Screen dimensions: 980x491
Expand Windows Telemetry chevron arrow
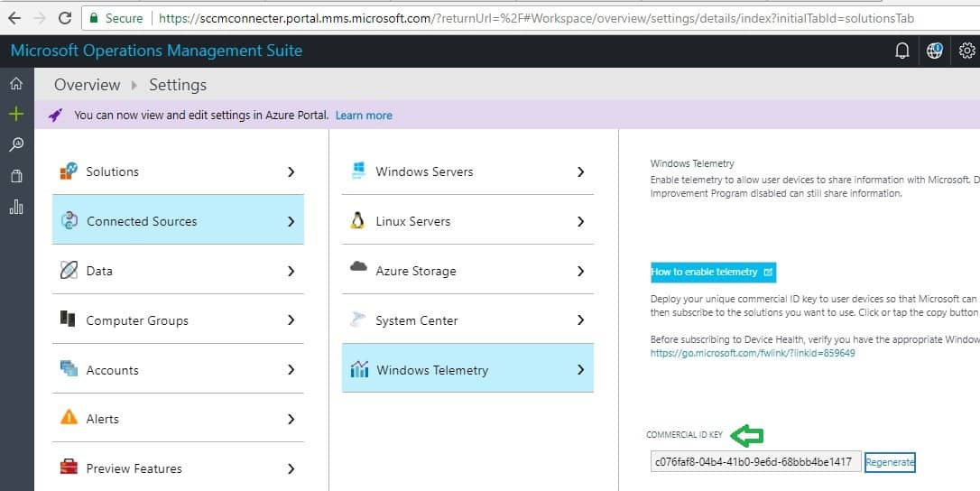580,370
